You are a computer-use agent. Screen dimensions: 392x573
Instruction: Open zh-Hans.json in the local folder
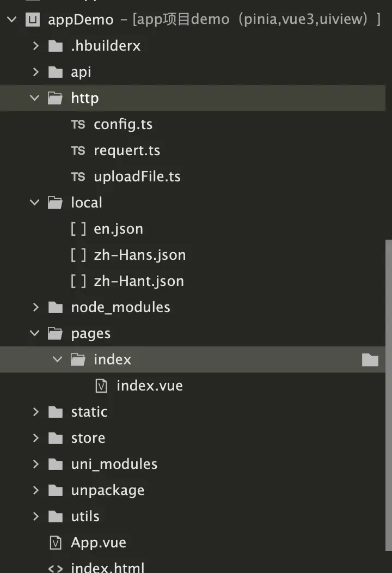click(x=139, y=255)
